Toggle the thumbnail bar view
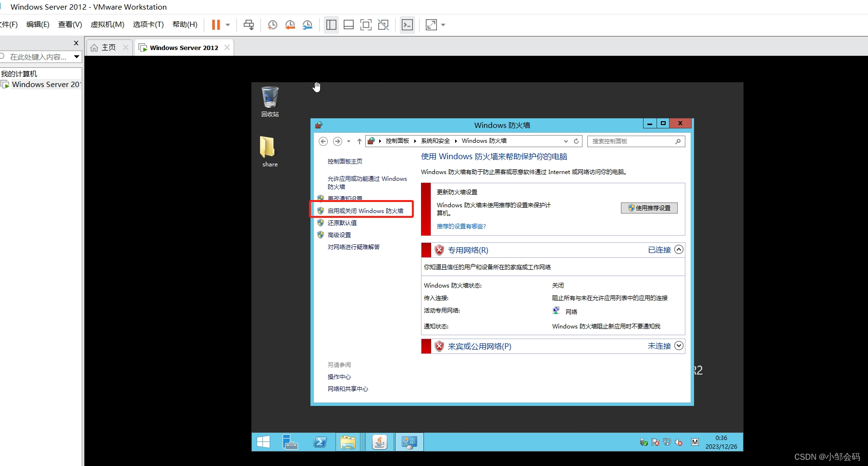 click(348, 25)
